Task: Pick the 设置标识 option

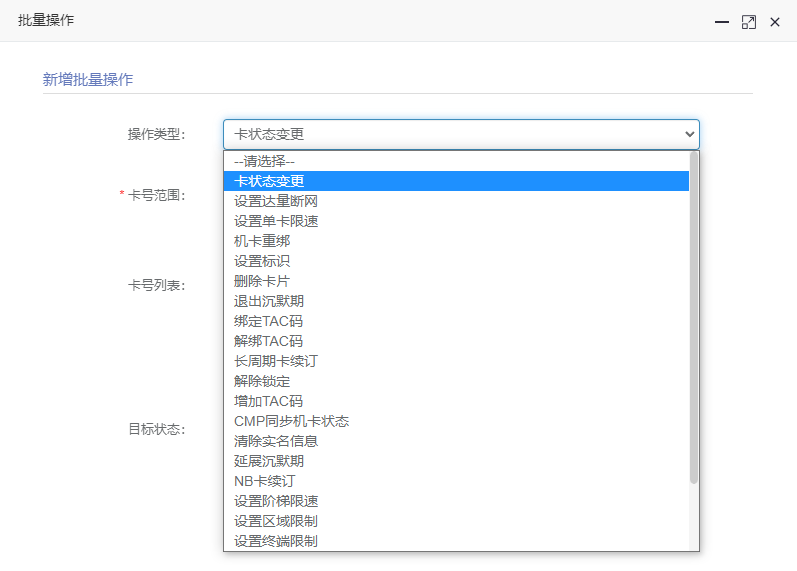Action: (456, 261)
